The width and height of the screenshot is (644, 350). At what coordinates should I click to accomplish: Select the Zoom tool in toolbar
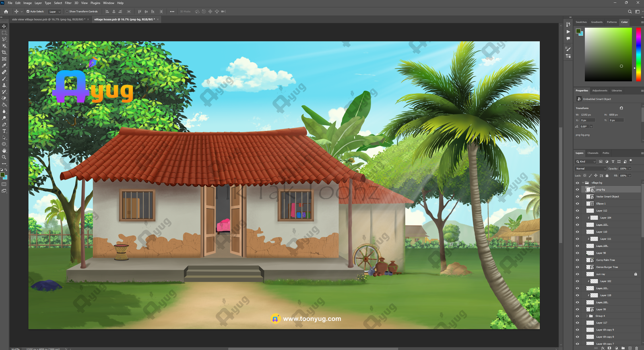tap(4, 157)
